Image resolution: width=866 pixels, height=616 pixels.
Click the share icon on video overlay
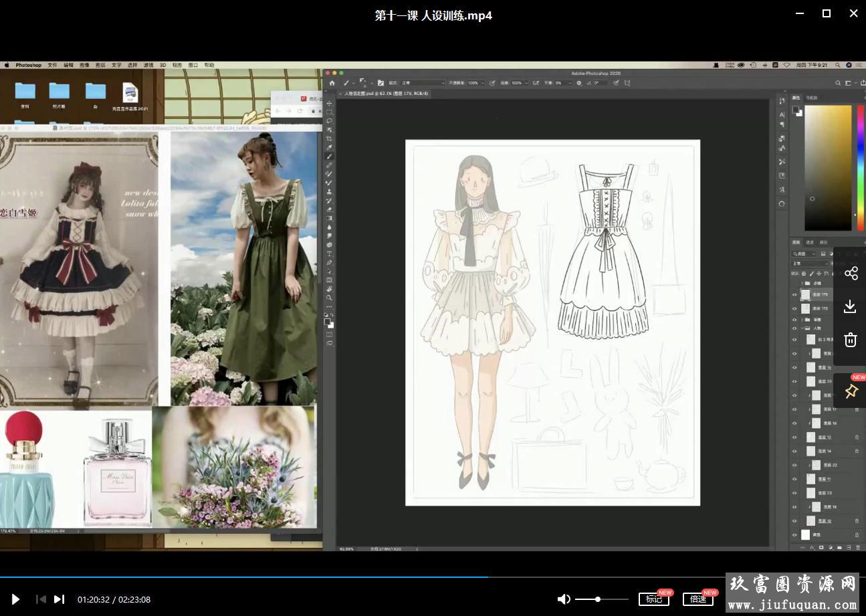(851, 273)
